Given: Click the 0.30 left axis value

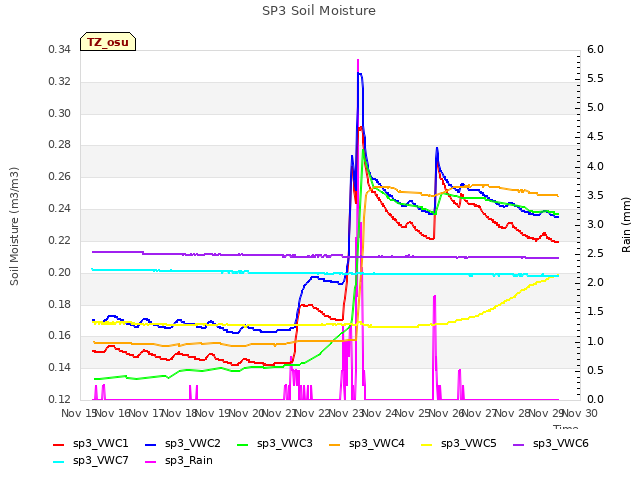Looking at the screenshot, I should pyautogui.click(x=60, y=113).
